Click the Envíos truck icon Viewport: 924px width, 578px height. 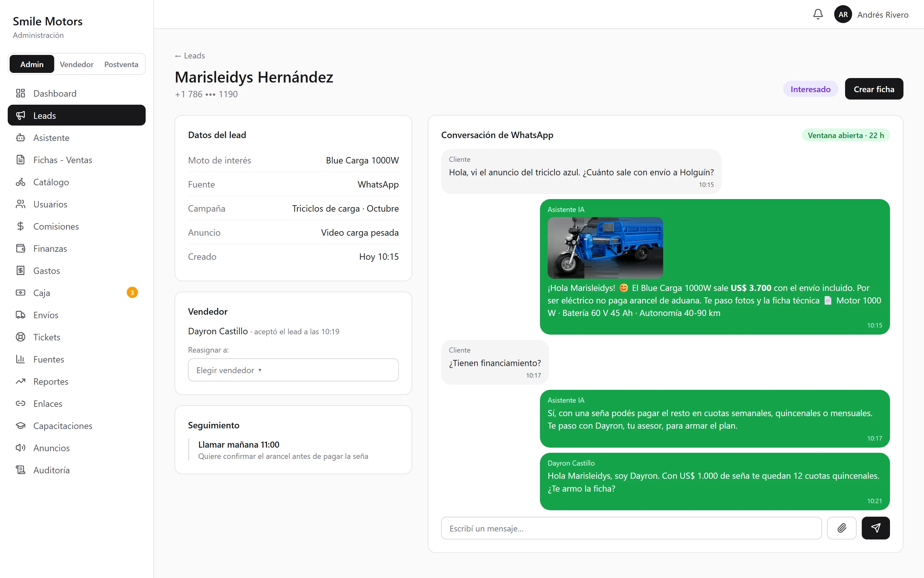pos(21,315)
